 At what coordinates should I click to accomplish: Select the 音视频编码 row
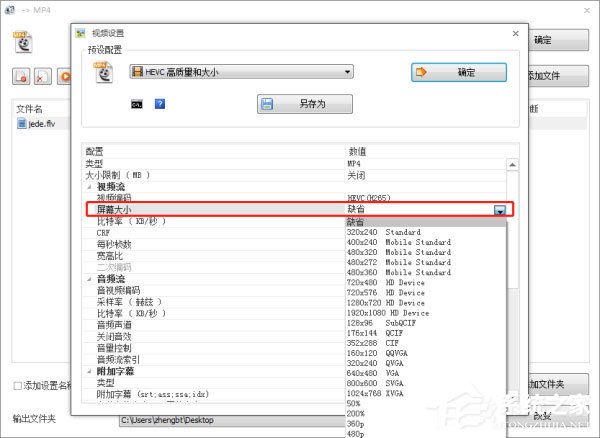(214, 290)
